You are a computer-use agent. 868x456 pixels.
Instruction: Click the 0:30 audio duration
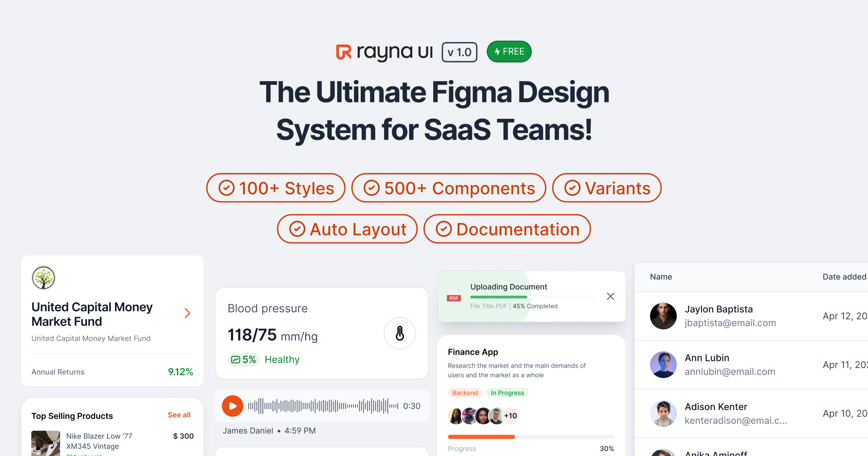click(x=412, y=406)
